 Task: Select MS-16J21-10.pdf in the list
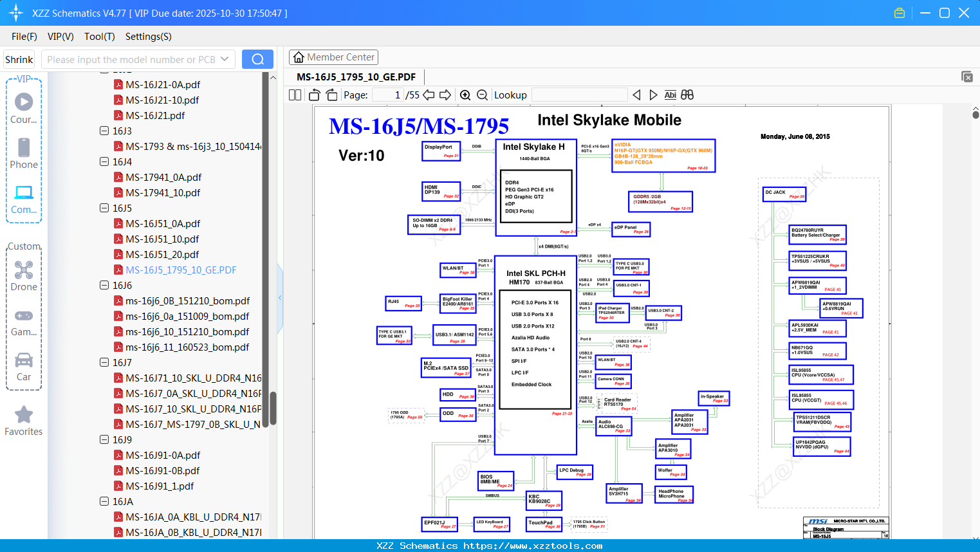(162, 100)
